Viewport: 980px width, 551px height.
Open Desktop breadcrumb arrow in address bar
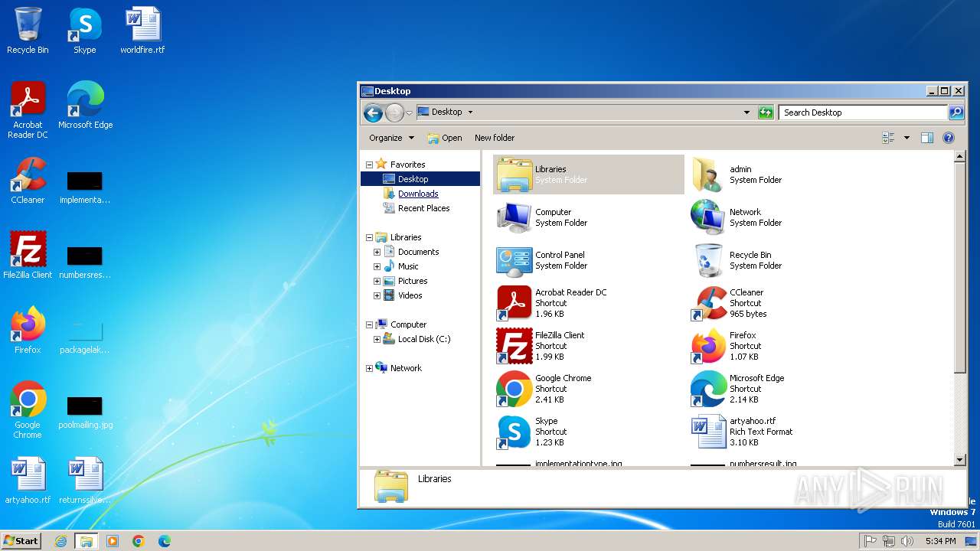click(470, 112)
